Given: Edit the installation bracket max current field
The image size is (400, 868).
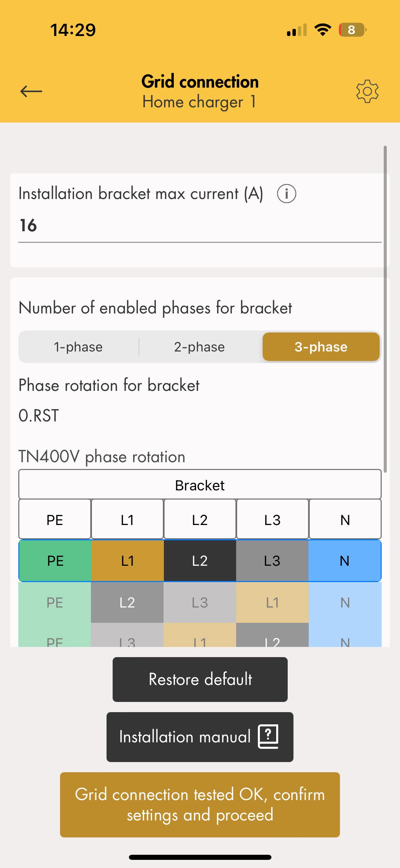Looking at the screenshot, I should 200,225.
